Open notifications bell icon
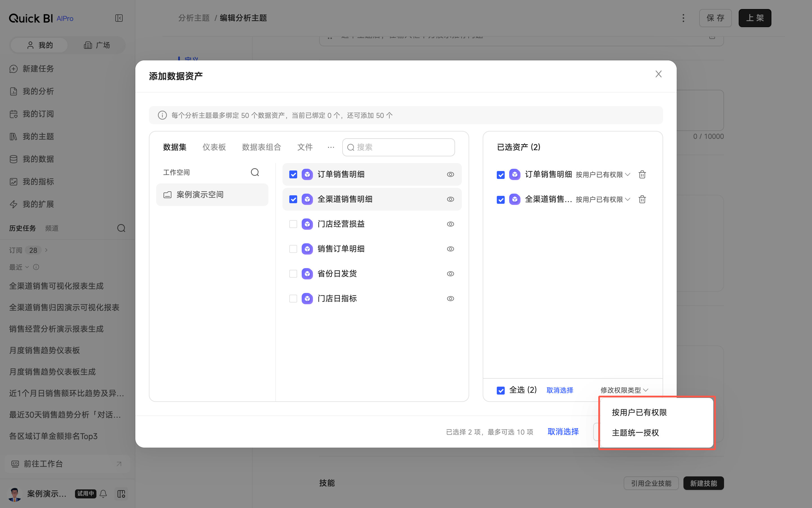The height and width of the screenshot is (508, 812). (x=103, y=494)
